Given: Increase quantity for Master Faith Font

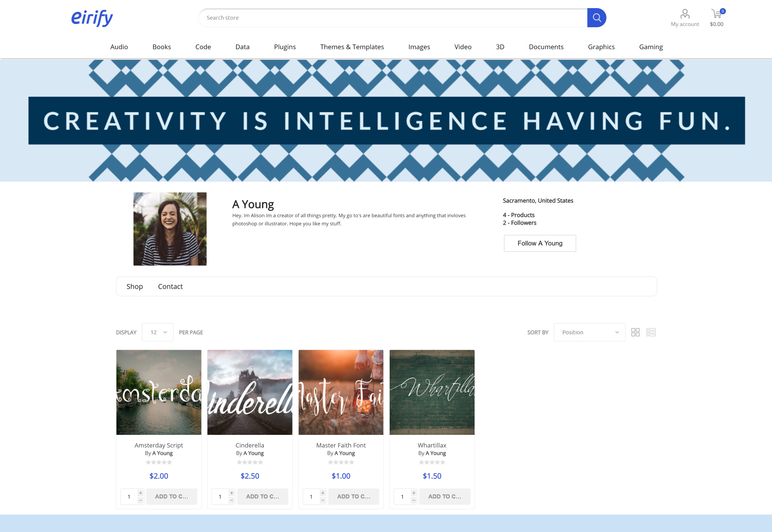Looking at the screenshot, I should [323, 493].
